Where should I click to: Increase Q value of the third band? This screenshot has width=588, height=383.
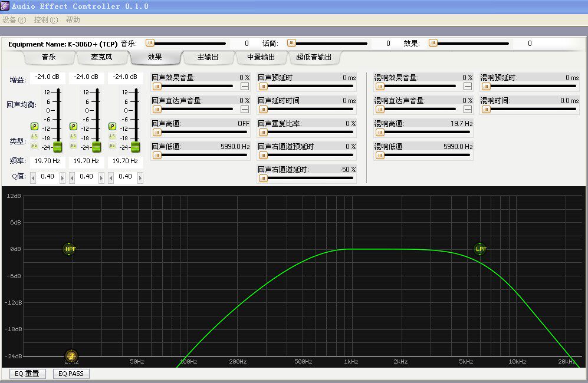140,177
